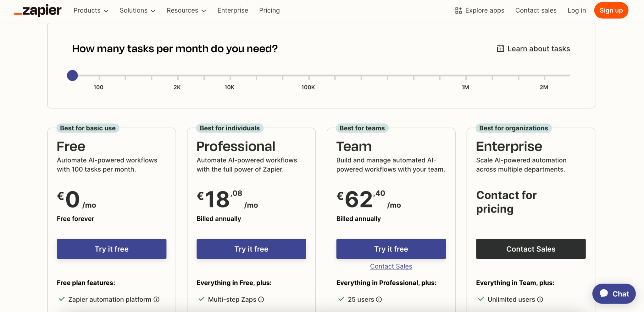
Task: Expand the Solutions menu
Action: [137, 10]
